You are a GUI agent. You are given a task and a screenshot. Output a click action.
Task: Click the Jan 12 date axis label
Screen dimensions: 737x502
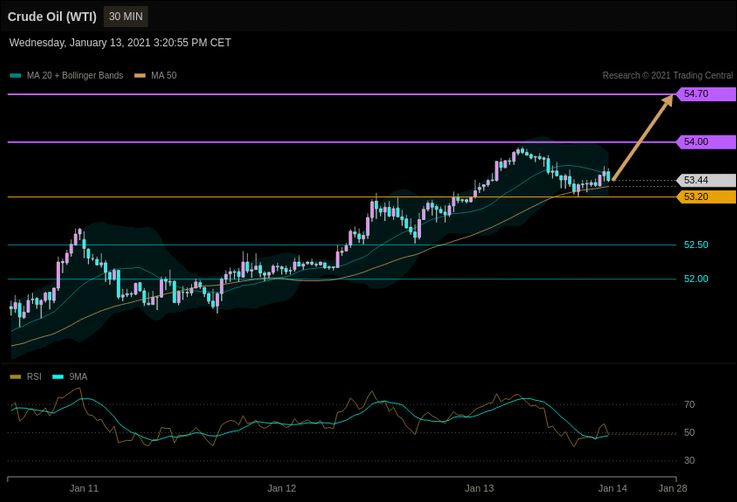coord(282,488)
